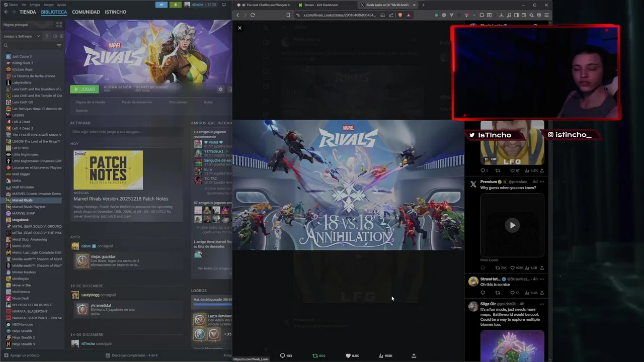Reload the browser page
The image size is (644, 362).
click(x=253, y=15)
